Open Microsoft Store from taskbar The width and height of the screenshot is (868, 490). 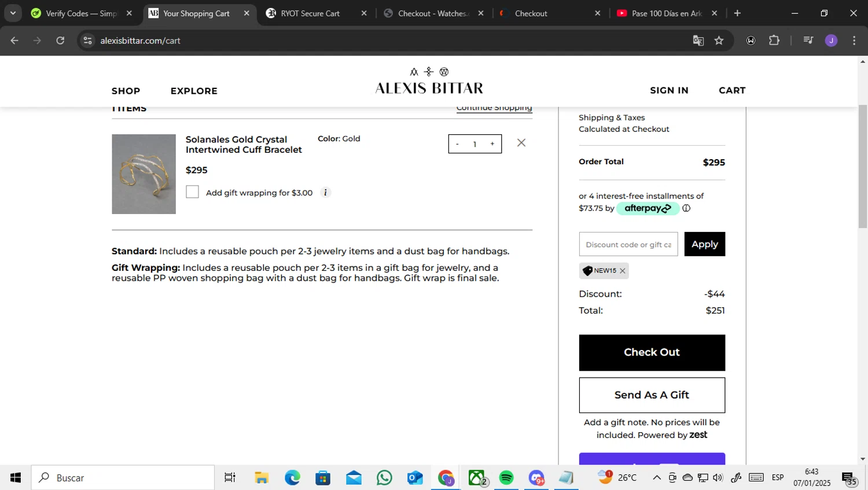coord(323,478)
